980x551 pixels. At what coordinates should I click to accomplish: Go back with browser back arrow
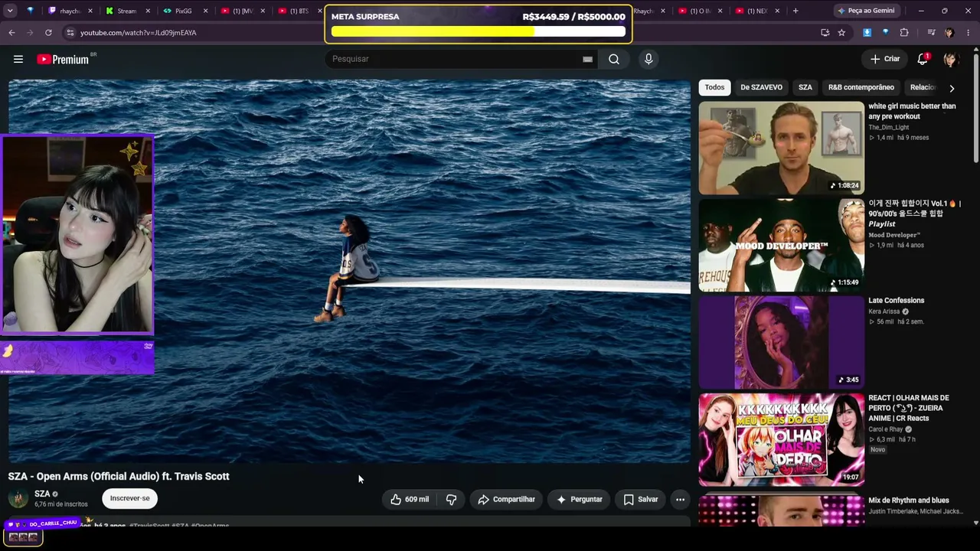[11, 33]
